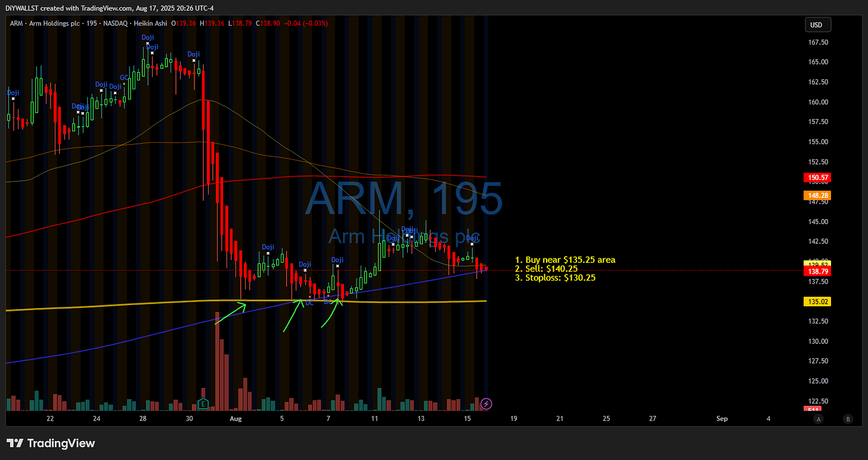
Task: Open the "195" interval selector
Action: tap(92, 23)
